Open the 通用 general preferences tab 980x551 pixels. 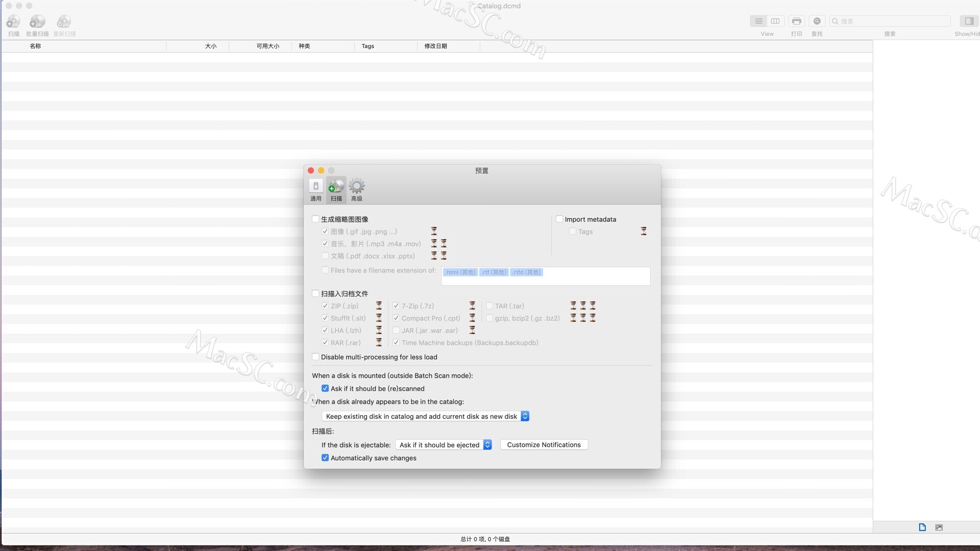pos(316,190)
